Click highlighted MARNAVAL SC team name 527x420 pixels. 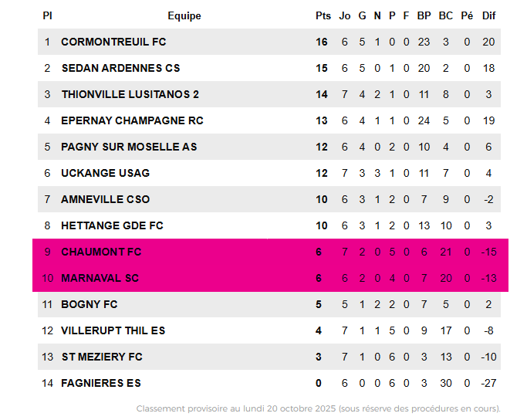tap(100, 278)
